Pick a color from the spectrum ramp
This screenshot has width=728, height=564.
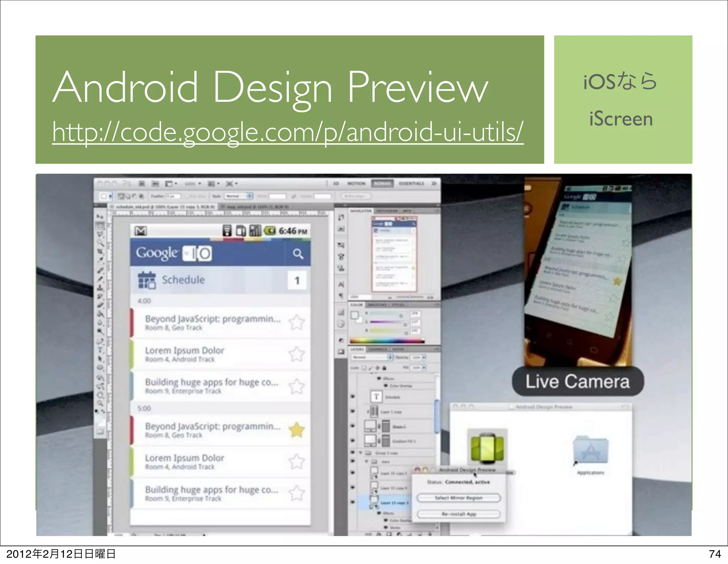point(387,341)
